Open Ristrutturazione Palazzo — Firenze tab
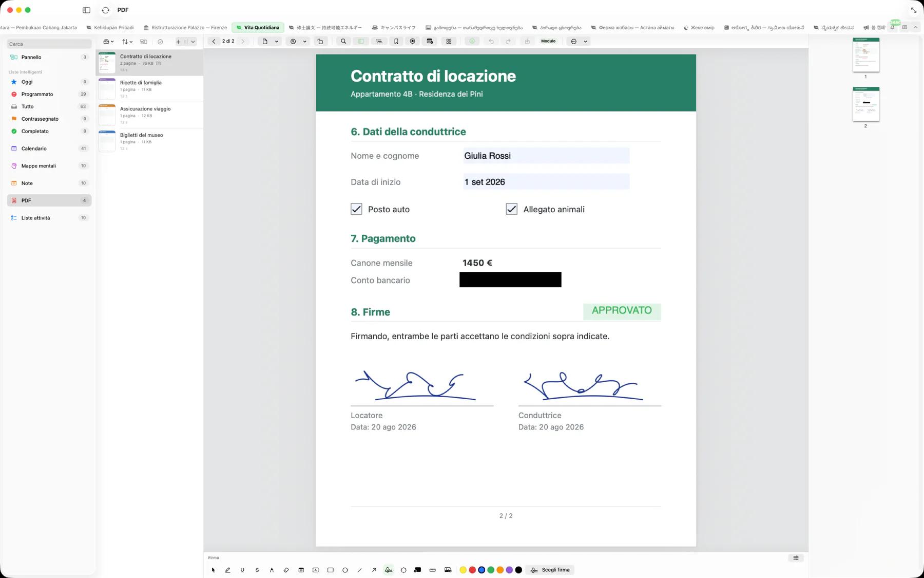This screenshot has width=924, height=578. [x=185, y=28]
